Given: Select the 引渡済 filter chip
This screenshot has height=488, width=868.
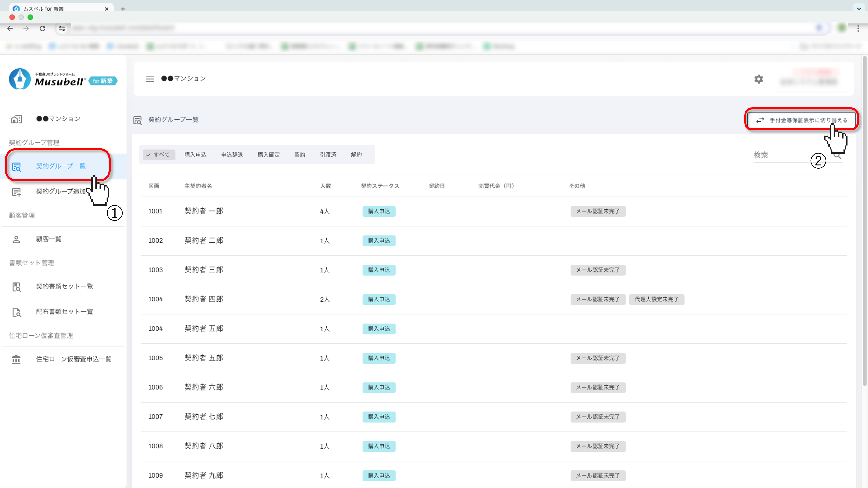Looking at the screenshot, I should 328,155.
